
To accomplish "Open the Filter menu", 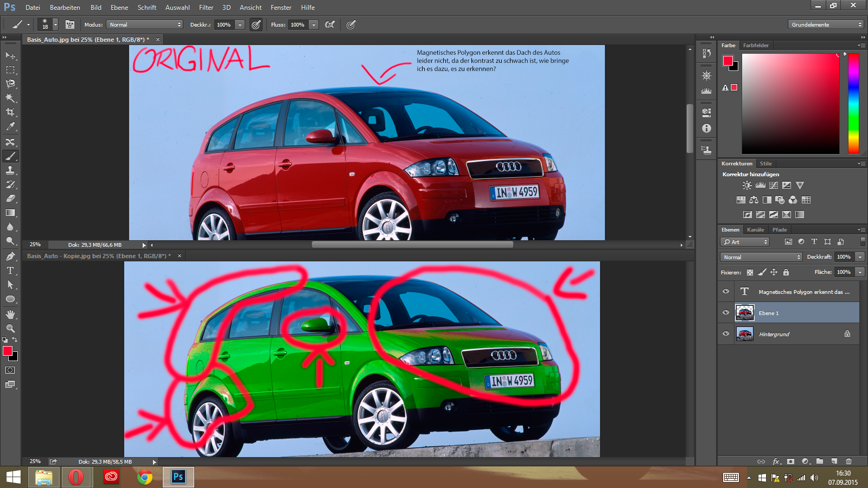I will point(206,8).
